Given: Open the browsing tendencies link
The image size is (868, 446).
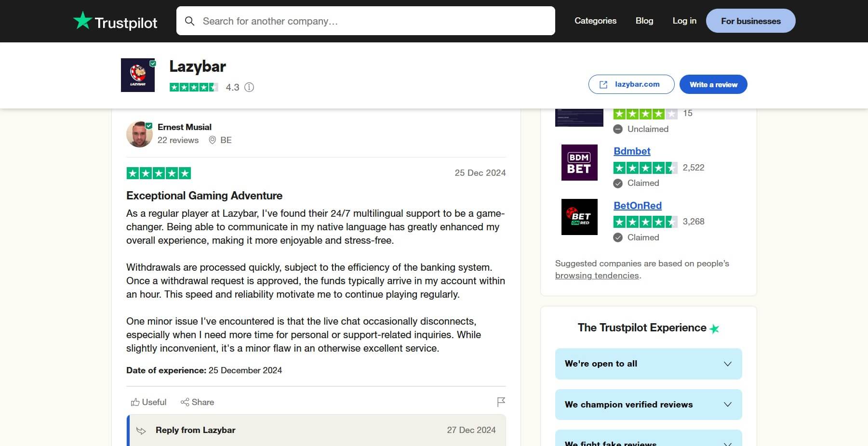Looking at the screenshot, I should point(597,275).
